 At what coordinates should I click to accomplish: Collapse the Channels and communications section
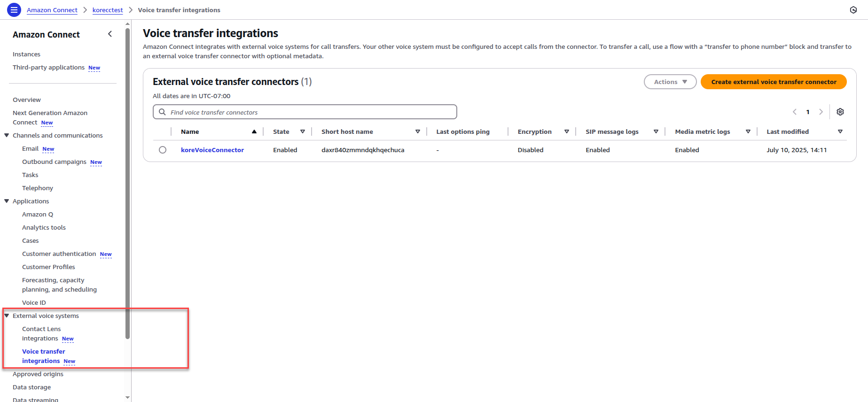[7, 135]
